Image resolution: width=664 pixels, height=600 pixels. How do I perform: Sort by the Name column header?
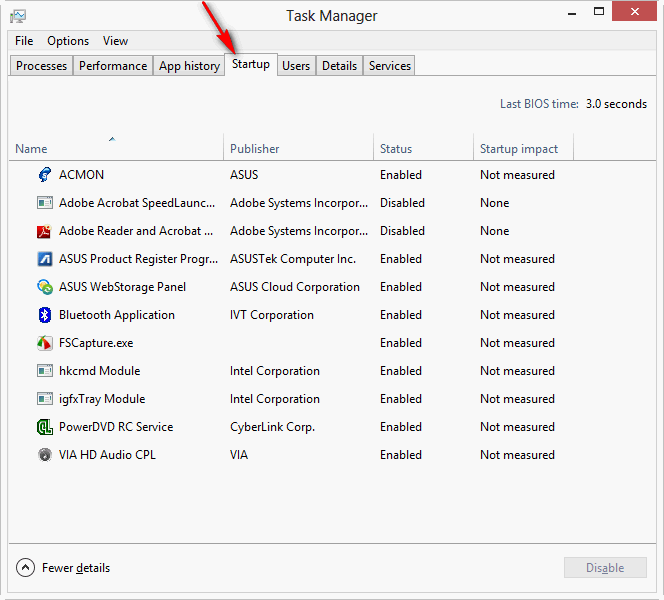click(x=116, y=148)
